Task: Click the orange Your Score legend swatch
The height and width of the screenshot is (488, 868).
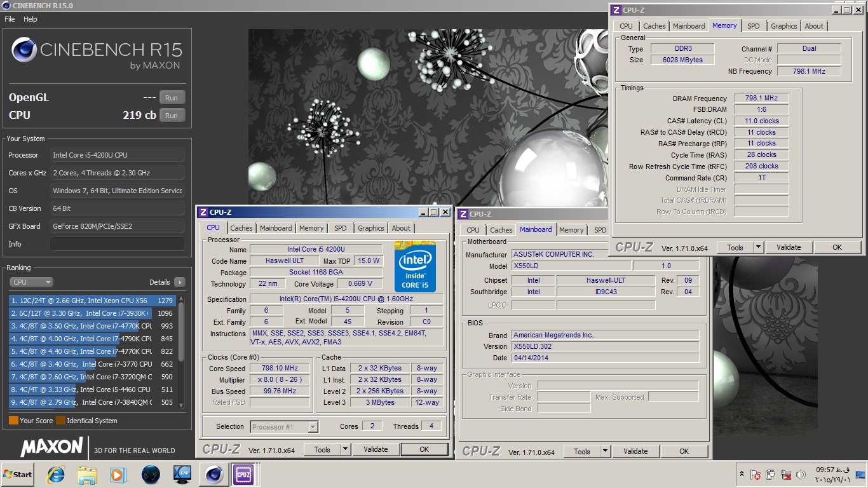Action: pyautogui.click(x=13, y=421)
